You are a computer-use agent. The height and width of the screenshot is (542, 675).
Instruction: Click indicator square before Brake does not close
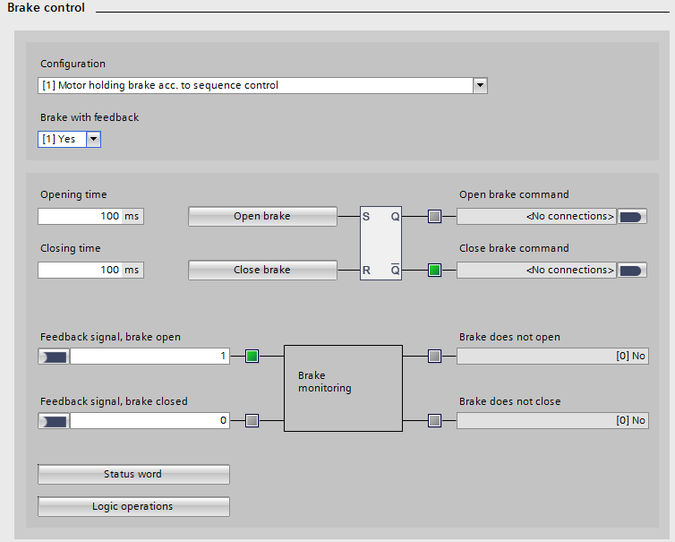(x=434, y=421)
